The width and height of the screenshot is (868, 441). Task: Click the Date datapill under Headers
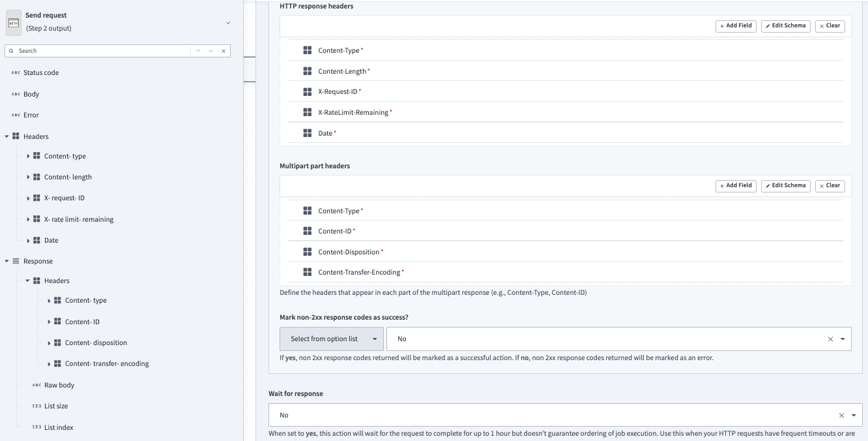[x=50, y=240]
